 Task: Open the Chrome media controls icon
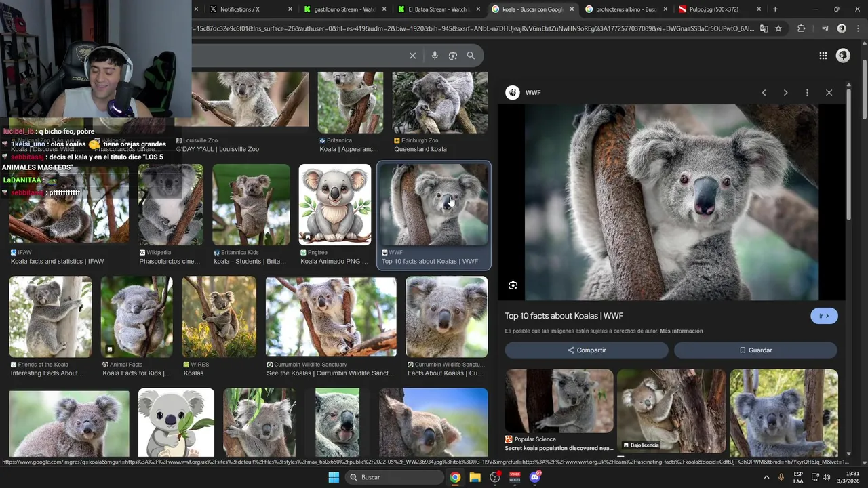[825, 28]
